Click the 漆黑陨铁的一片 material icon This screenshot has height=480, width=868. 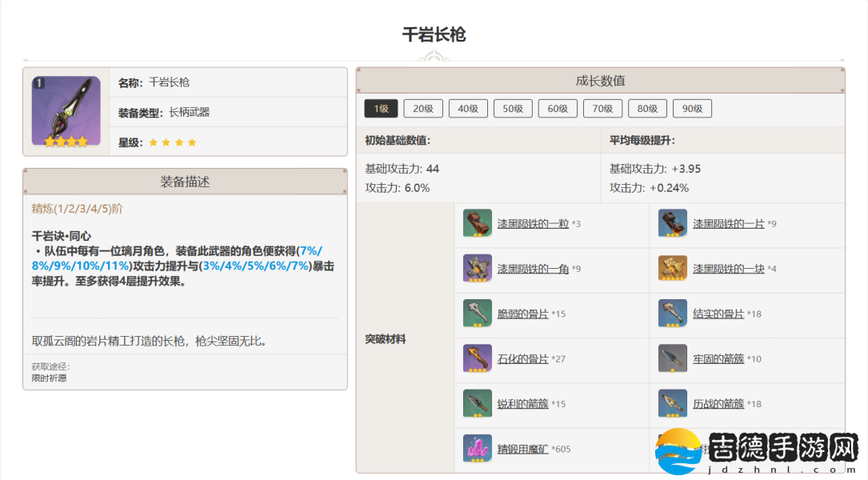pos(673,223)
